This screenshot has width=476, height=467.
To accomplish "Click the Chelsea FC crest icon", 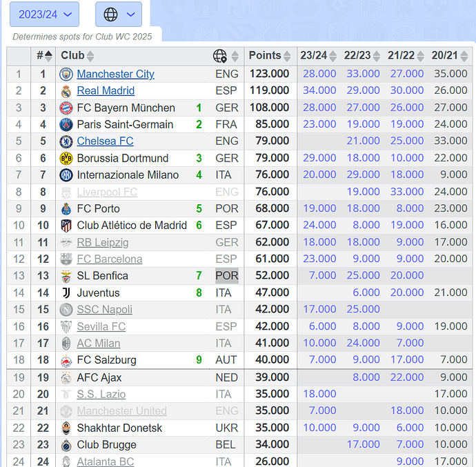I will point(66,141).
